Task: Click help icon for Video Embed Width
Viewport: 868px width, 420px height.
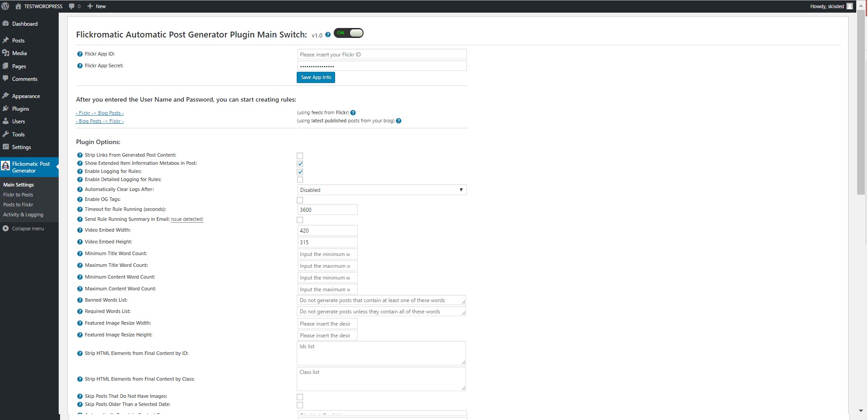Action: [x=80, y=230]
